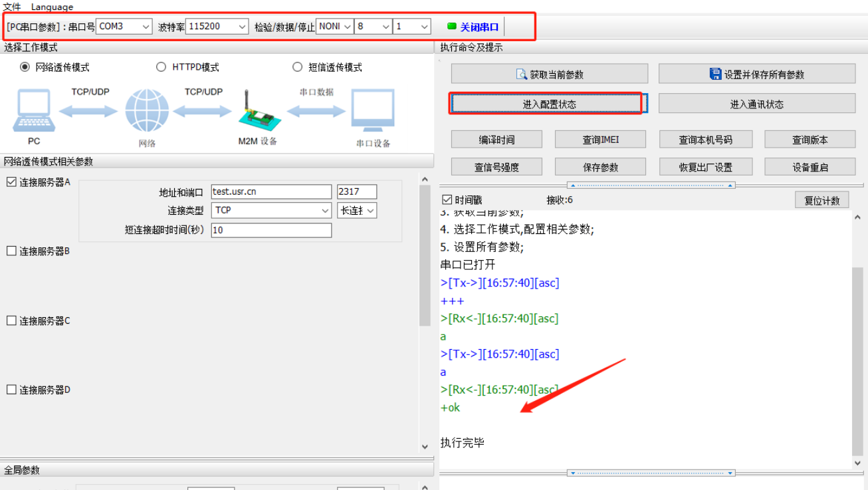868x490 pixels.
Task: Open the 文件 menu
Action: [12, 7]
